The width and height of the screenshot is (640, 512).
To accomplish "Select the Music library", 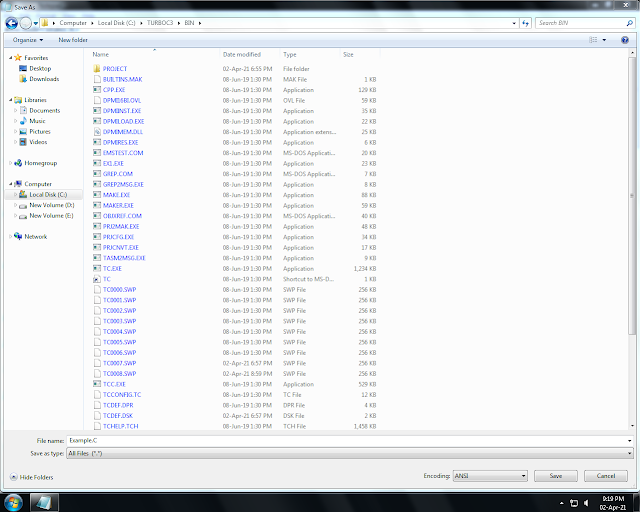I will pyautogui.click(x=37, y=121).
